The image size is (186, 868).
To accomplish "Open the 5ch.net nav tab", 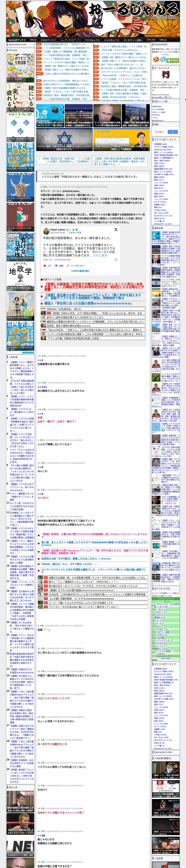I will pos(151,40).
